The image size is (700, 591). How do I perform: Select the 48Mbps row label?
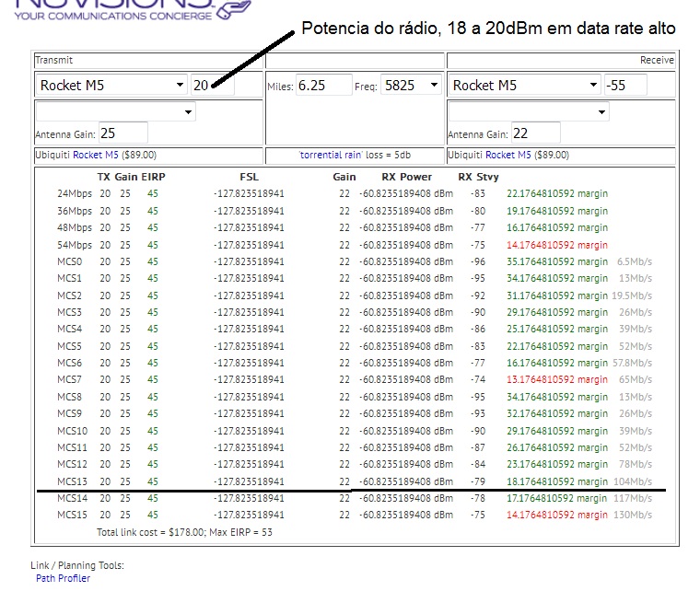tap(75, 227)
